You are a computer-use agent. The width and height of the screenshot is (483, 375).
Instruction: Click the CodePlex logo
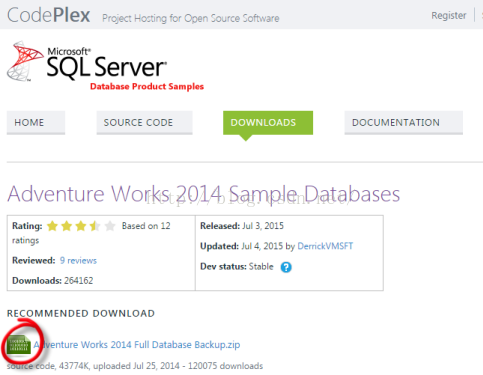[x=49, y=15]
